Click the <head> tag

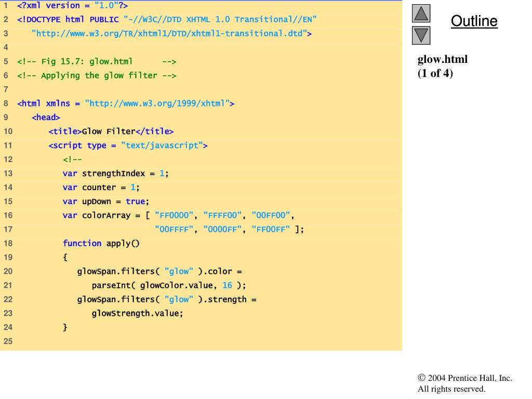pyautogui.click(x=46, y=117)
